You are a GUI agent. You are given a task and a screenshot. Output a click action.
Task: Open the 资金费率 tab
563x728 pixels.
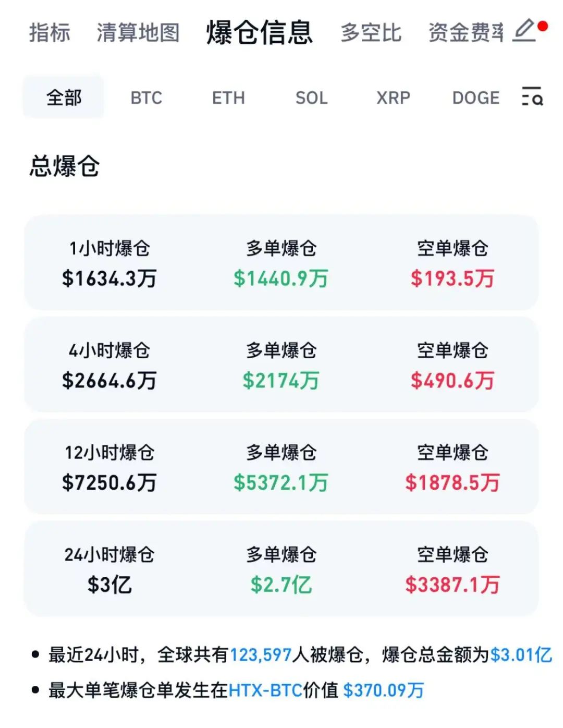click(x=466, y=32)
